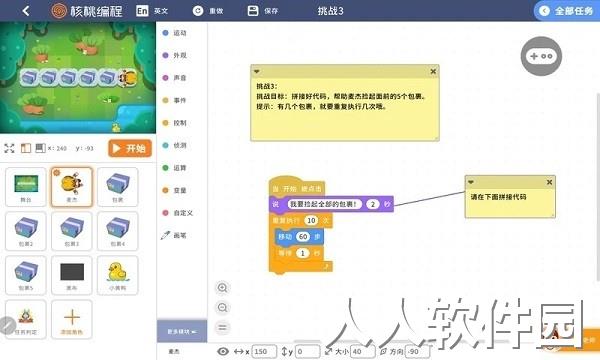The height and width of the screenshot is (360, 600).
Task: Edit the move steps value 60
Action: coord(303,237)
